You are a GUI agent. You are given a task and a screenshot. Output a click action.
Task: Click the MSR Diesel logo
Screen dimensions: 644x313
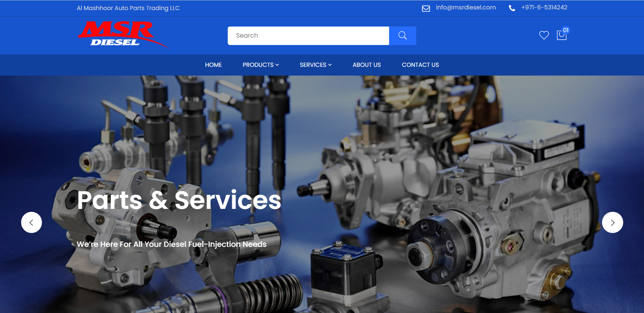click(x=122, y=34)
